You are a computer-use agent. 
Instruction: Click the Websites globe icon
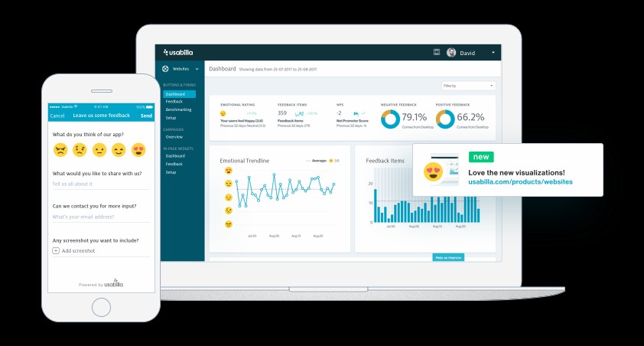[166, 69]
